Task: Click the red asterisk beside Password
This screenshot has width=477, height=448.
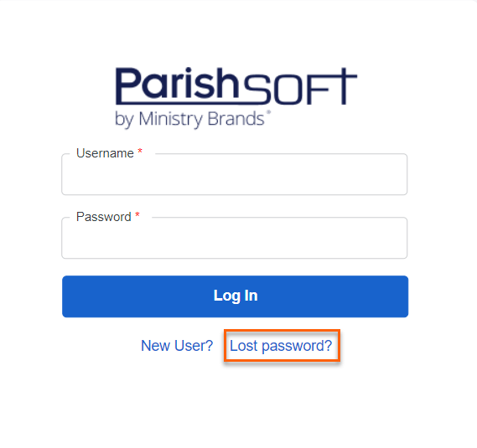Action: pyautogui.click(x=137, y=215)
